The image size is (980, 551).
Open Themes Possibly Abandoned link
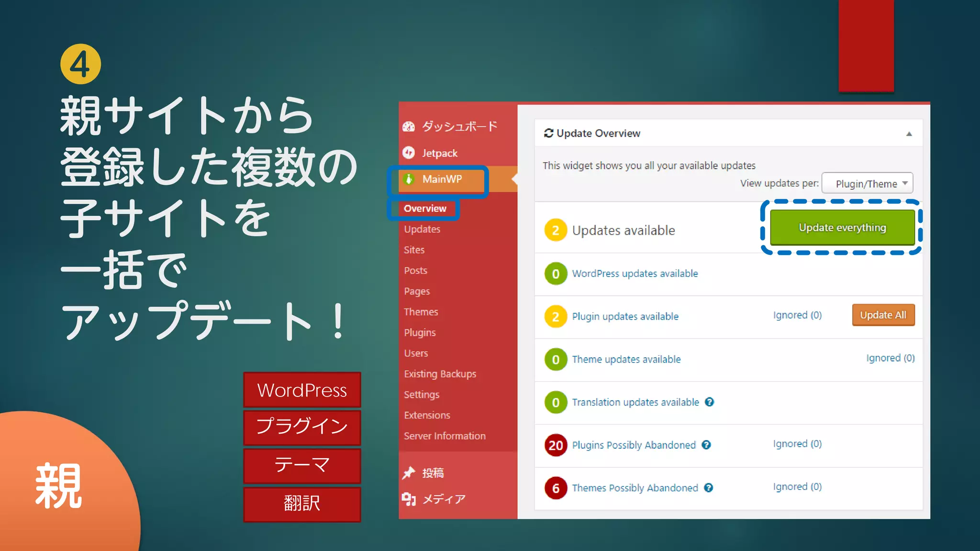[x=635, y=488]
